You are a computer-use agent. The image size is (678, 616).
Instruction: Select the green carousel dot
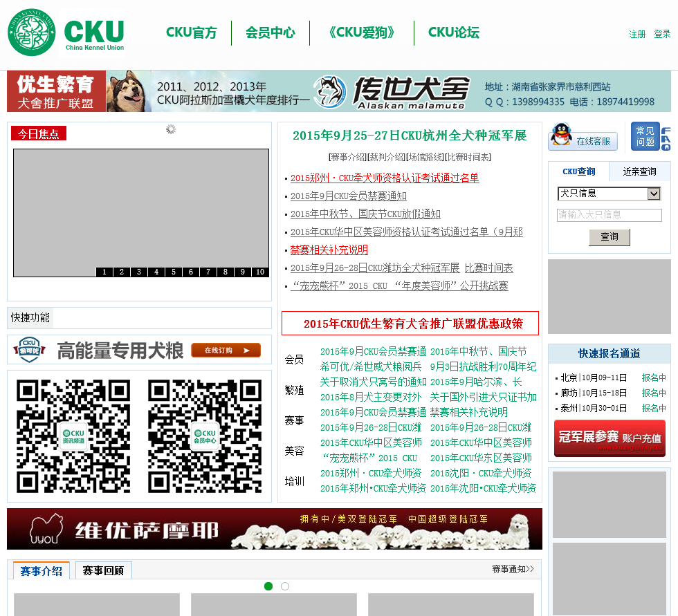coord(268,586)
